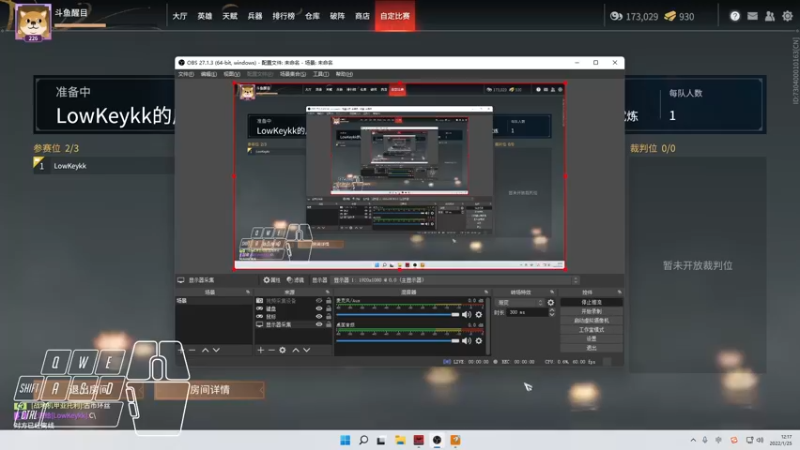
Task: Lock the 键盘 source
Action: click(x=329, y=309)
